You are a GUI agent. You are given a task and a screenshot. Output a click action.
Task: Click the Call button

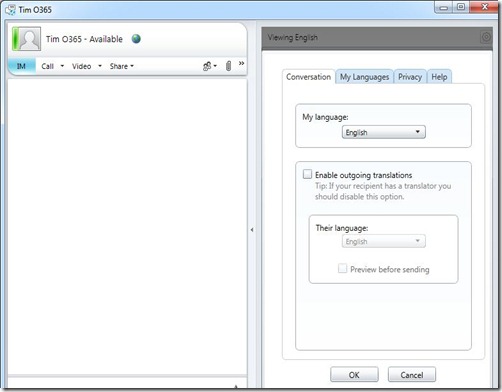pos(47,66)
